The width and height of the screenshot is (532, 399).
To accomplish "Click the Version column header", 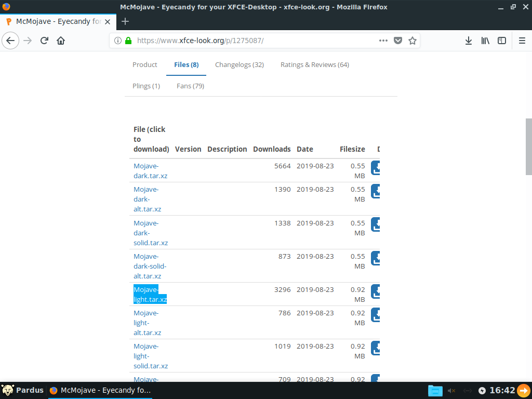I will (188, 149).
